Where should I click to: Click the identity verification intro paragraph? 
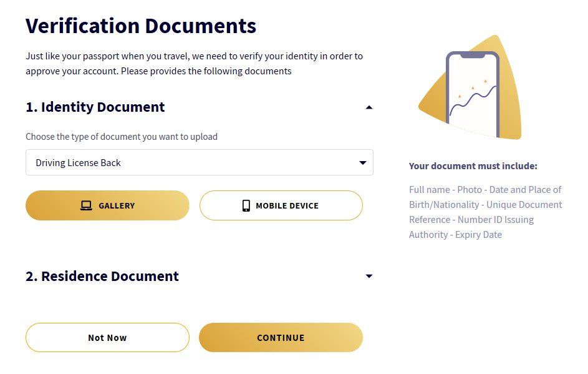(194, 64)
